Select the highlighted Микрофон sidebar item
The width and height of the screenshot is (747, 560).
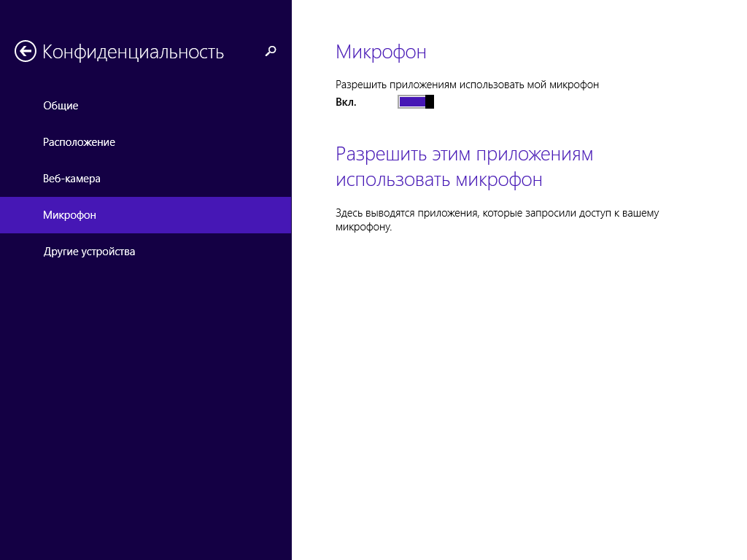pyautogui.click(x=69, y=215)
